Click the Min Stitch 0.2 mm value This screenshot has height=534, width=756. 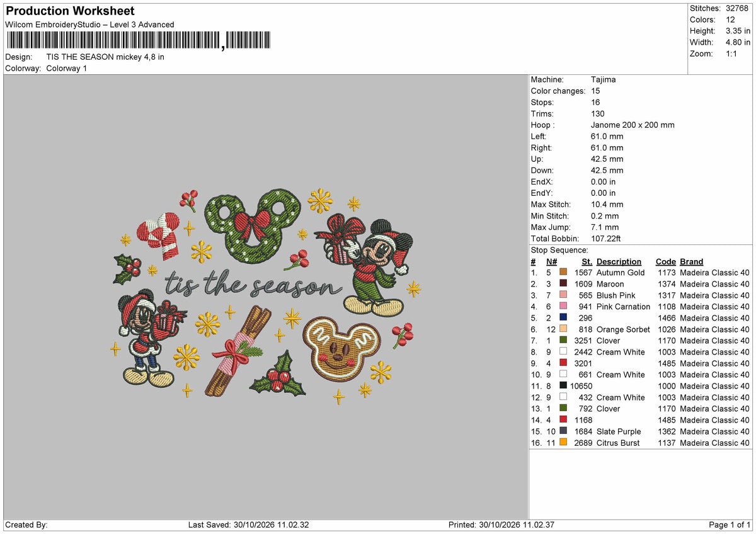click(605, 215)
